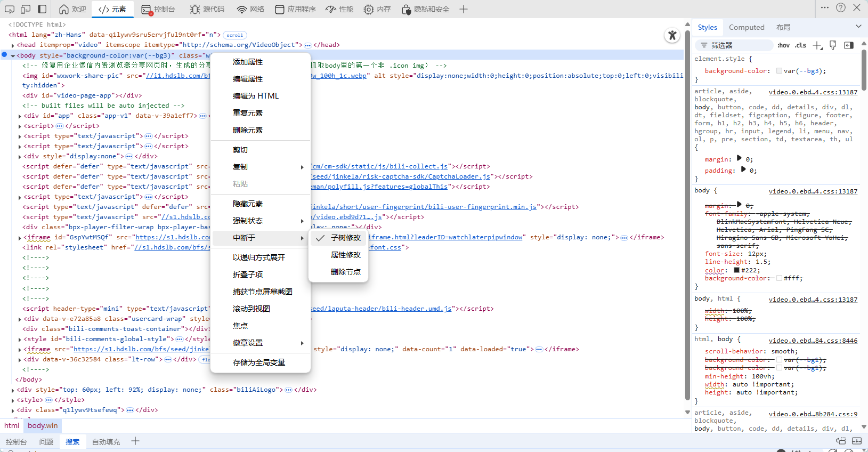Viewport: 868px width, 452px height.
Task: Open DevTools more options ellipsis menu
Action: pos(825,7)
